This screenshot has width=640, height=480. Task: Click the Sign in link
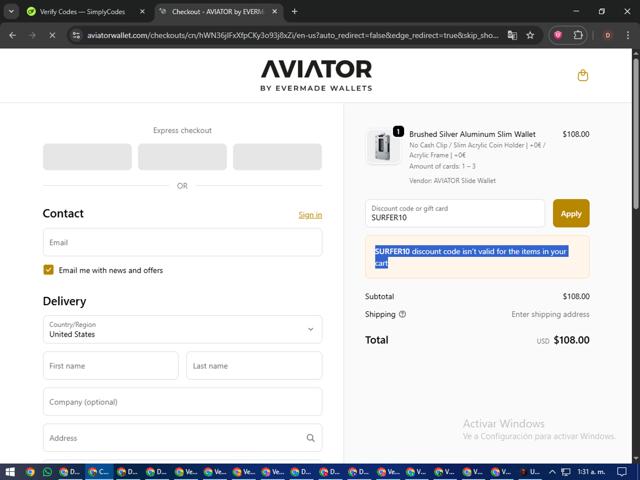point(310,215)
